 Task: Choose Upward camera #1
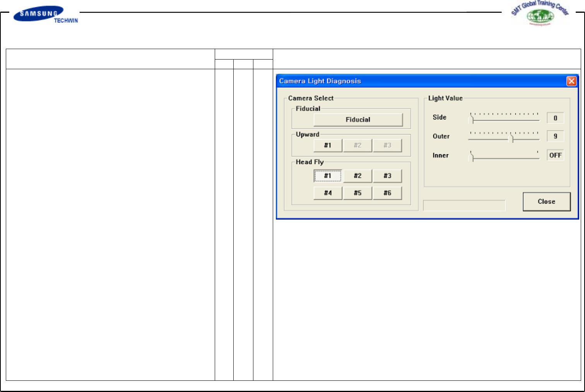tap(328, 145)
